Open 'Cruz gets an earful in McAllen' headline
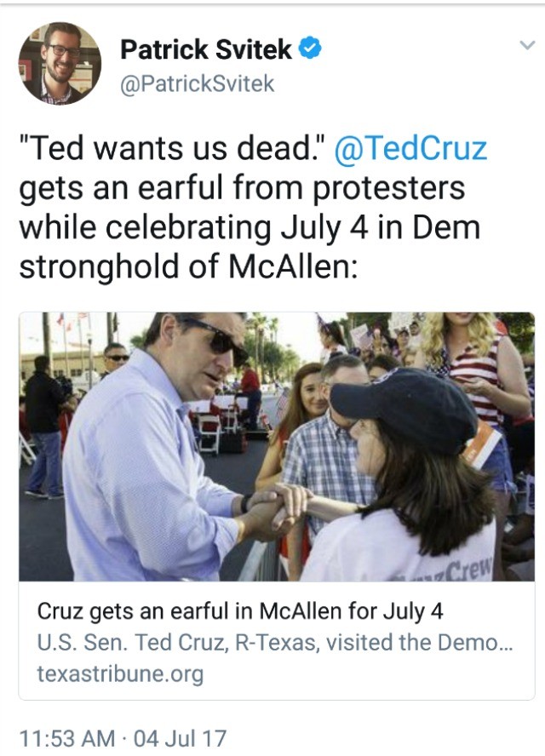 click(x=239, y=611)
